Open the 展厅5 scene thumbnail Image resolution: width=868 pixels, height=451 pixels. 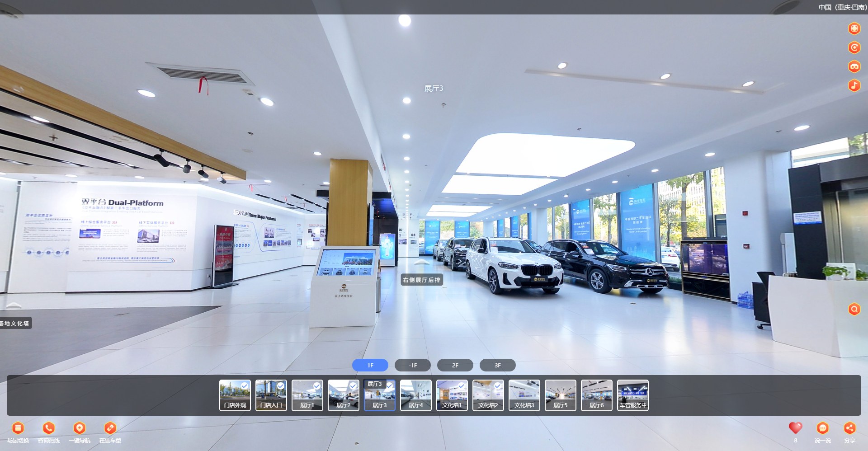561,395
